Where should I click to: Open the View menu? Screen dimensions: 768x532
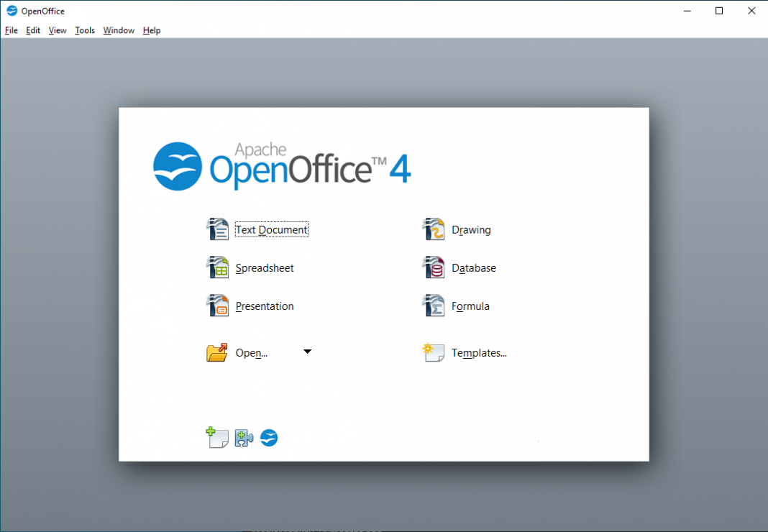pos(57,30)
